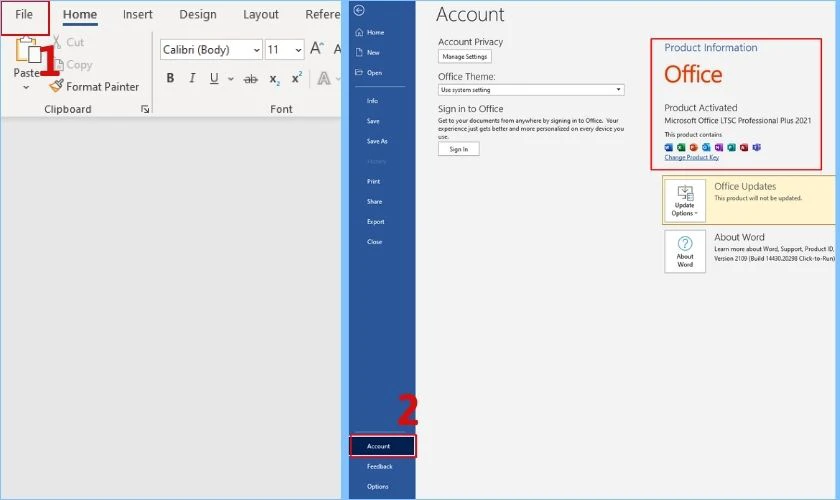Select Info in the Backstage sidebar
The image size is (840, 500).
tap(372, 101)
